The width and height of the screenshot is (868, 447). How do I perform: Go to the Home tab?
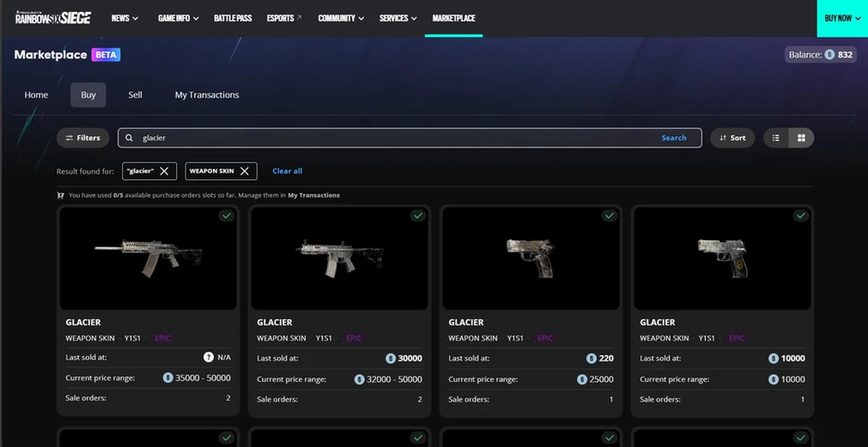pos(36,95)
